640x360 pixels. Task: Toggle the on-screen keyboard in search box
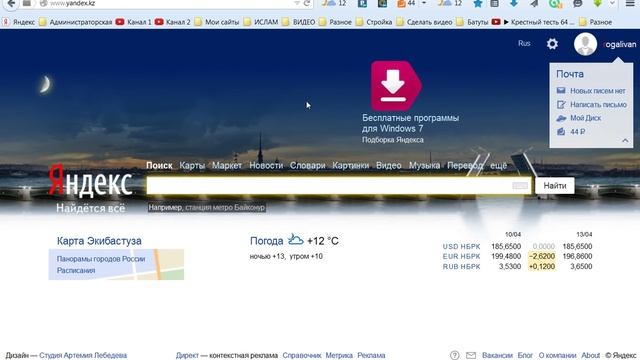coord(520,186)
